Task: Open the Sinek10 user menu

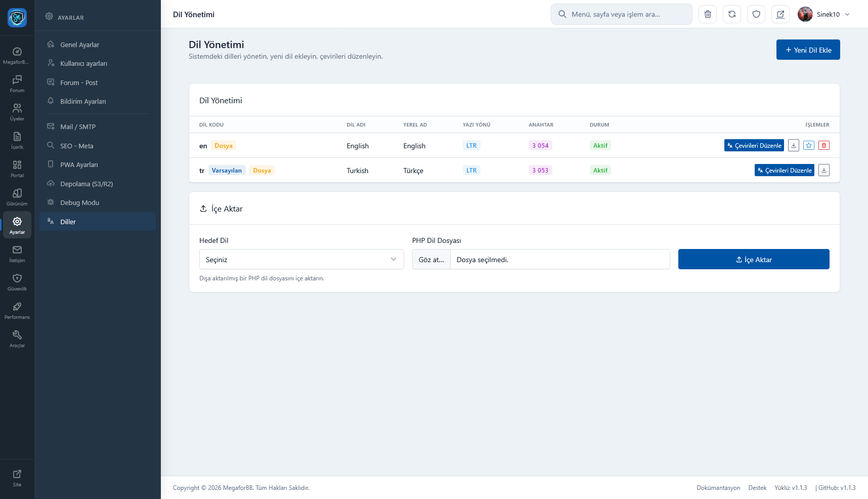Action: (824, 14)
